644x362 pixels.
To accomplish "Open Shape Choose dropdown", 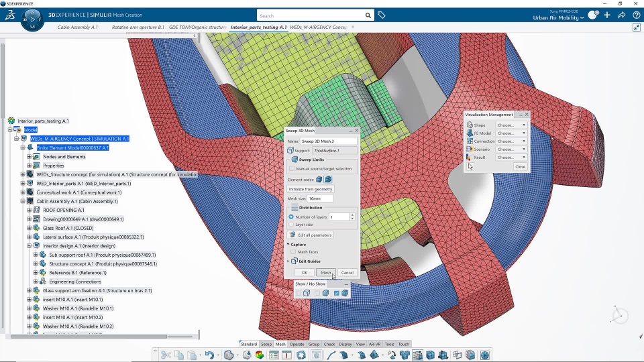I will tap(511, 125).
